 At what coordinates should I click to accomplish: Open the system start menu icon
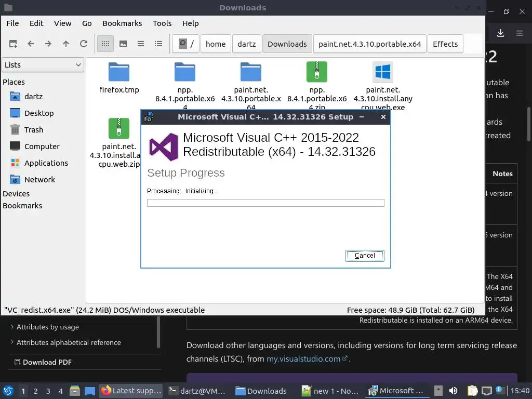pyautogui.click(x=8, y=391)
